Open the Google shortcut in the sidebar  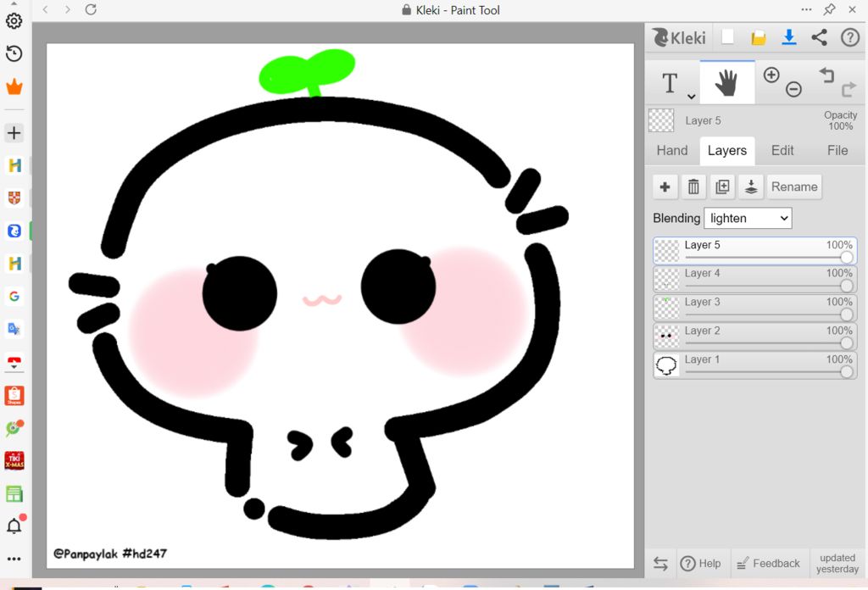pyautogui.click(x=14, y=296)
